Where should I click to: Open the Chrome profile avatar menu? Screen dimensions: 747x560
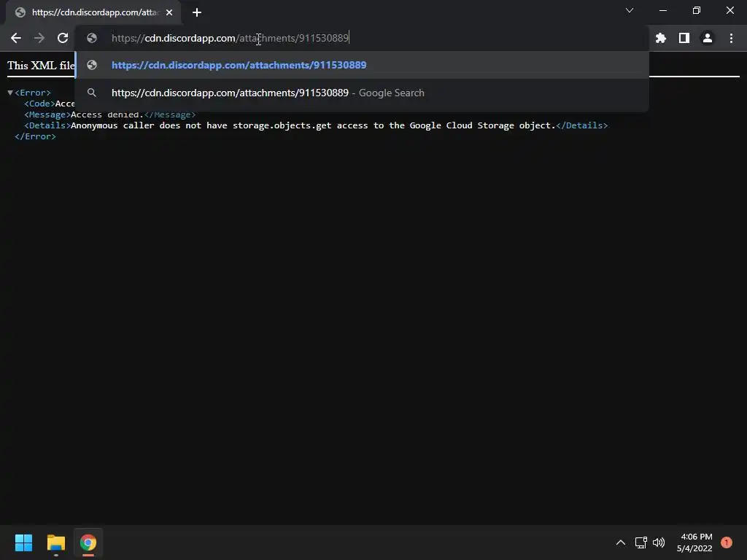tap(708, 38)
